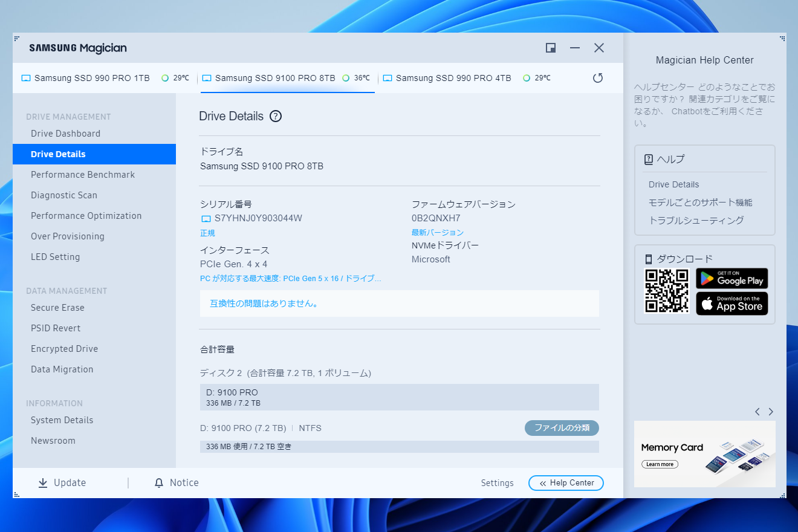Open the 最新バージョン firmware link
This screenshot has height=532, width=798.
(x=438, y=232)
